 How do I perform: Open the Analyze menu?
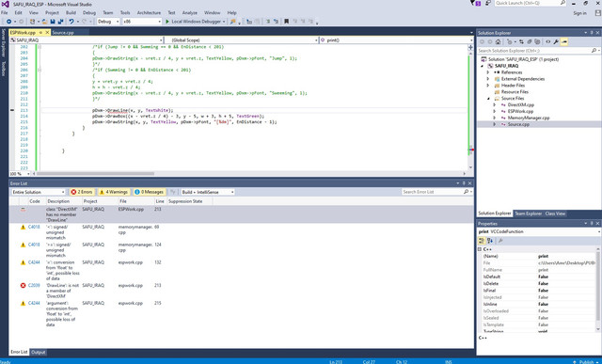(x=190, y=12)
